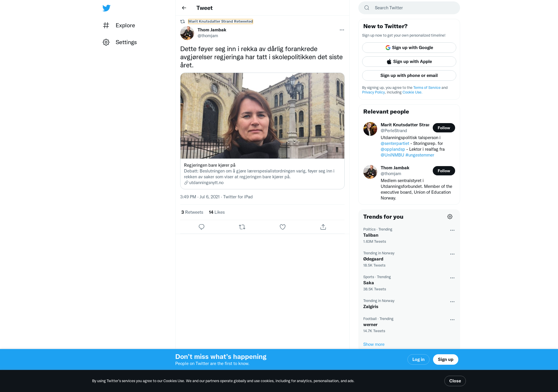Open the @opplandsp mention
The height and width of the screenshot is (392, 558).
pos(393,149)
